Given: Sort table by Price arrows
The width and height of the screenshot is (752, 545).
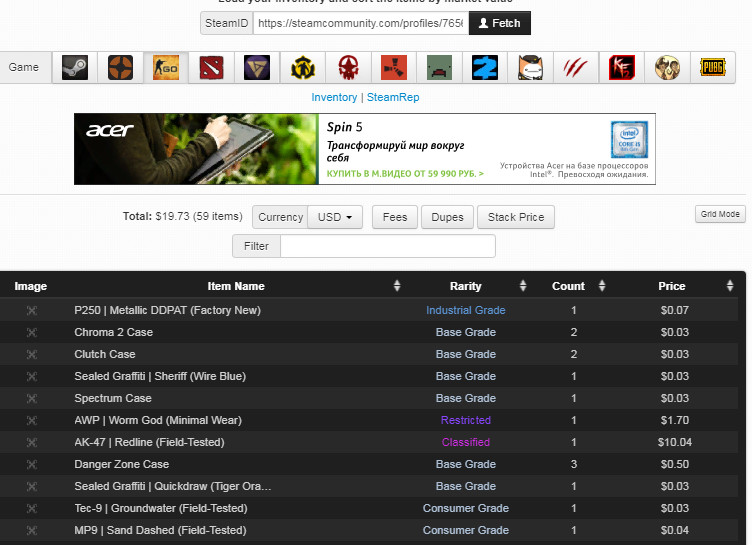Looking at the screenshot, I should [x=730, y=286].
